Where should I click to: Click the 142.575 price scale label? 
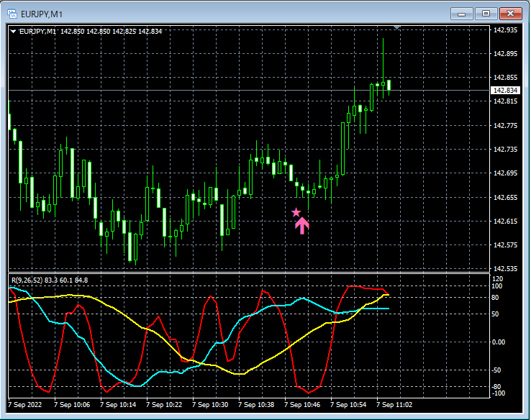tap(505, 245)
